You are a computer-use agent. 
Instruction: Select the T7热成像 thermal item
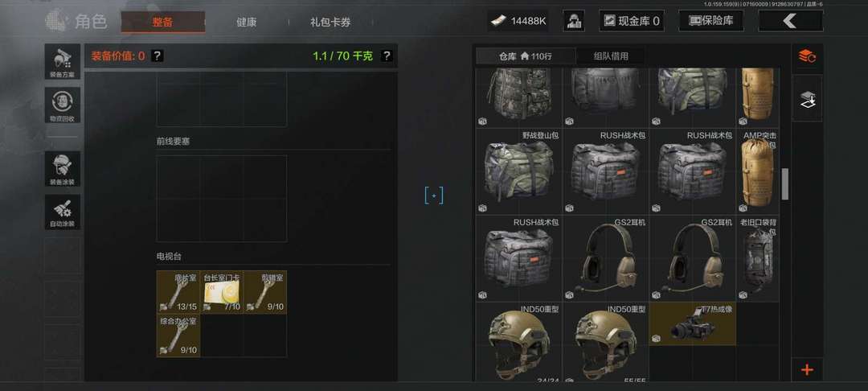693,324
